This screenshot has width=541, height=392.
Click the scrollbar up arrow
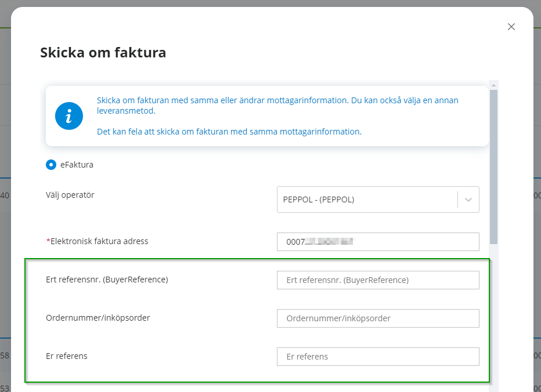pos(493,85)
